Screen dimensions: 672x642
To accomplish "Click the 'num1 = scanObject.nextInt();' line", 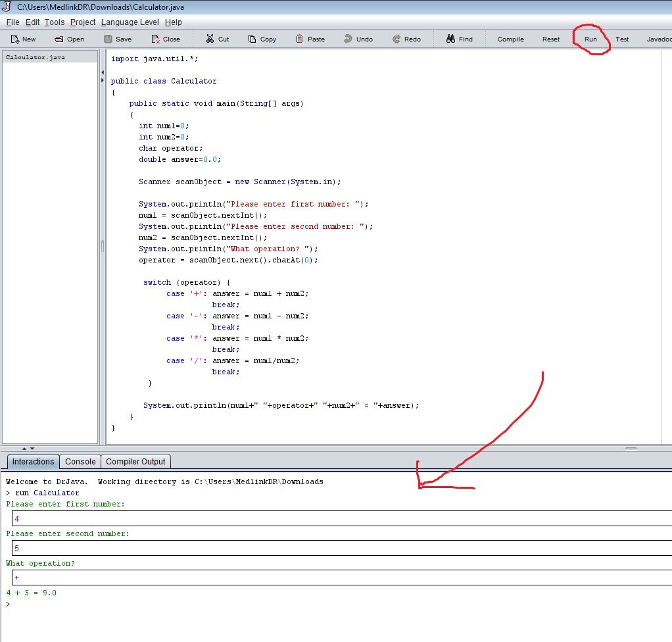I will click(203, 215).
